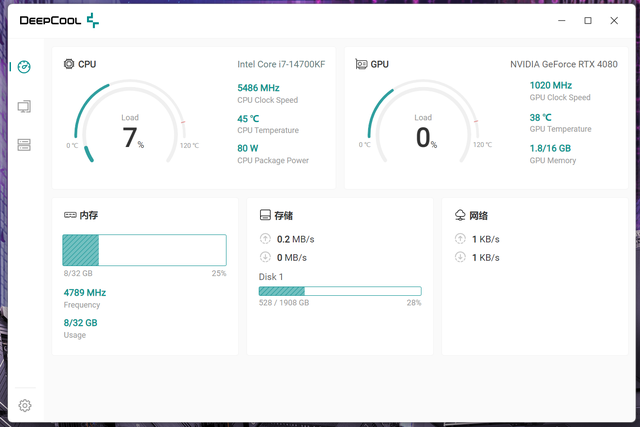Click the GPU load gauge showing 0%
Screen dimensions: 640x427
point(423,122)
